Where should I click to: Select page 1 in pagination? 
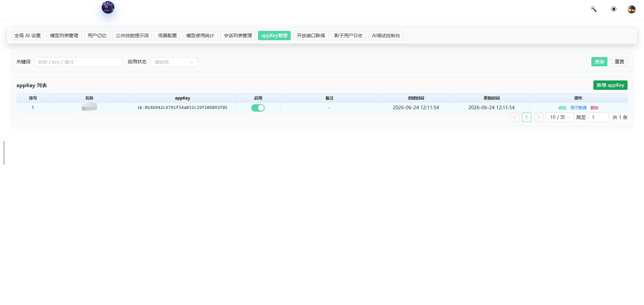click(527, 117)
